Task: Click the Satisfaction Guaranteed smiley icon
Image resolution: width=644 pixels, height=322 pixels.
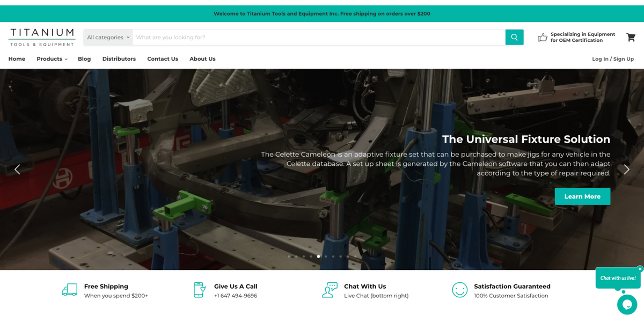Action: click(x=460, y=290)
